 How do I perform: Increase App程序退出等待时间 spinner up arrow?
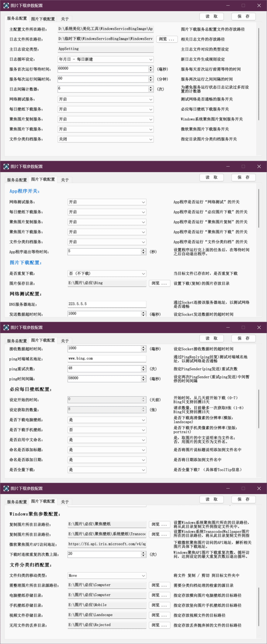(x=143, y=250)
